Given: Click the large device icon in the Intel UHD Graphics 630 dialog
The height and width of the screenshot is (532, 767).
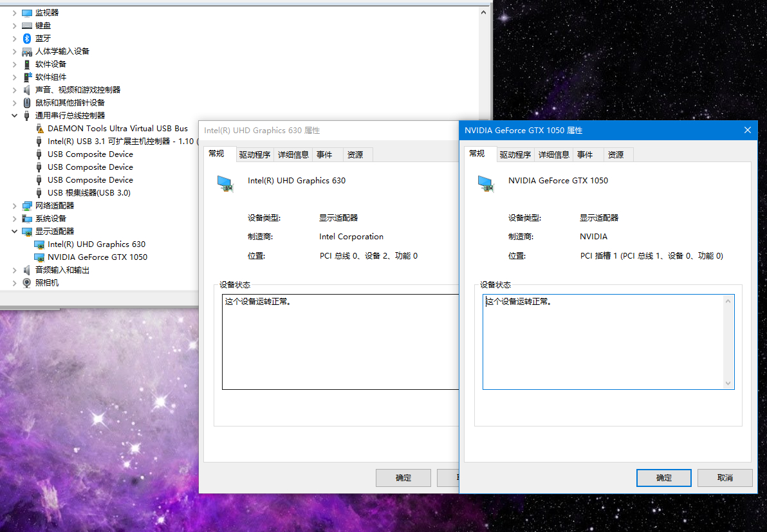Looking at the screenshot, I should pyautogui.click(x=225, y=184).
